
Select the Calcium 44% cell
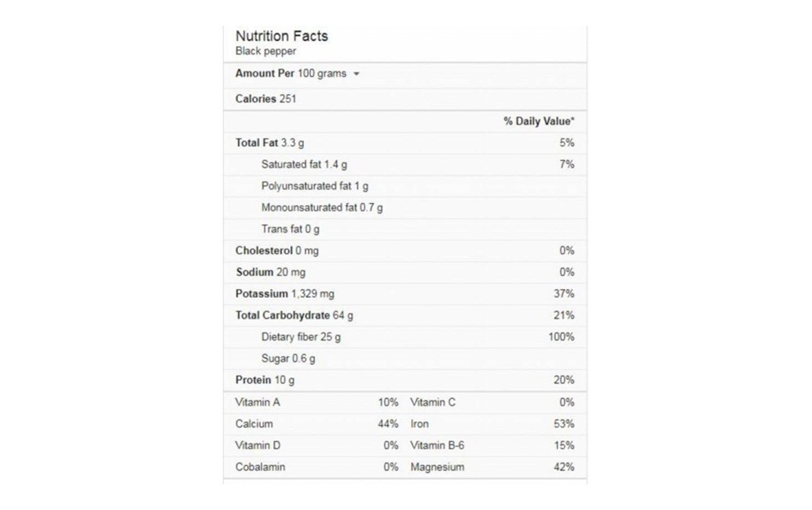316,424
